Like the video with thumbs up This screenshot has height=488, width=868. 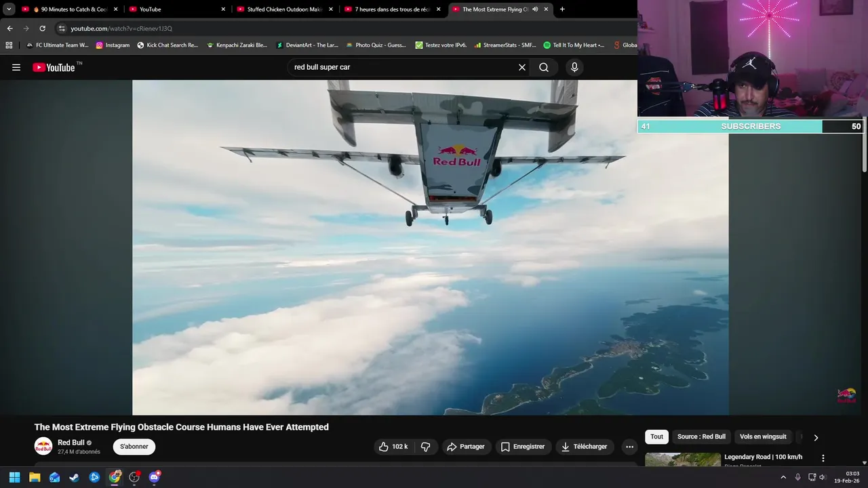pos(393,447)
